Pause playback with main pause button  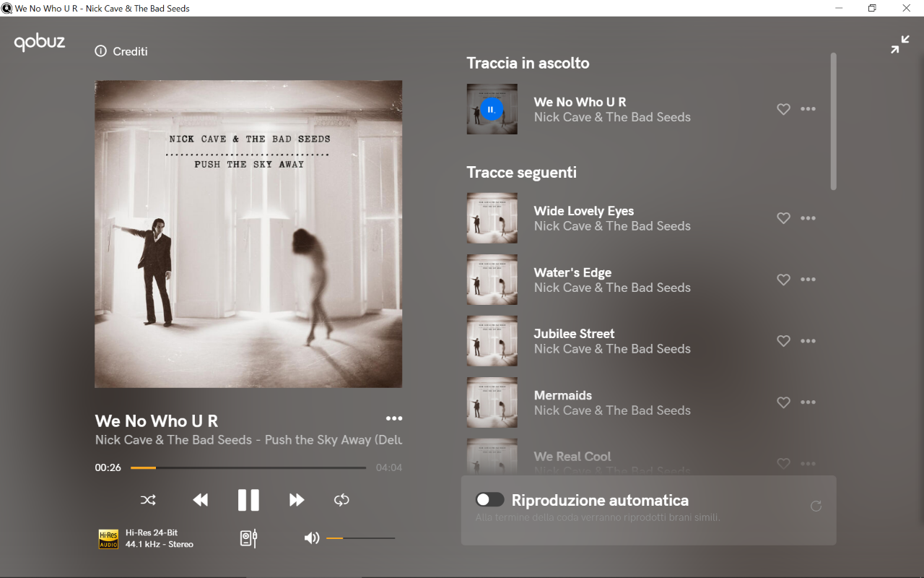point(248,500)
